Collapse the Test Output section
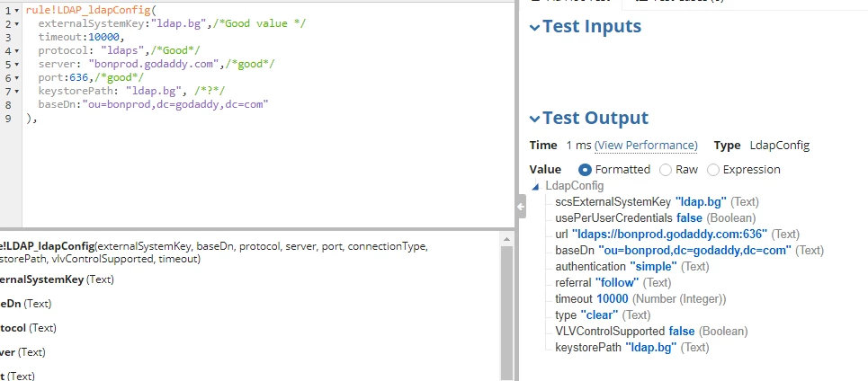The height and width of the screenshot is (381, 868). coord(534,119)
